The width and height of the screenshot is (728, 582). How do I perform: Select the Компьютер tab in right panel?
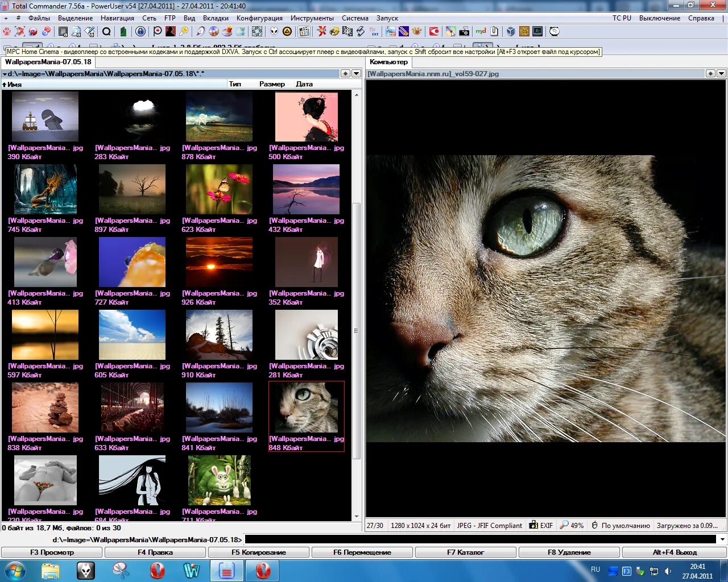pyautogui.click(x=389, y=62)
